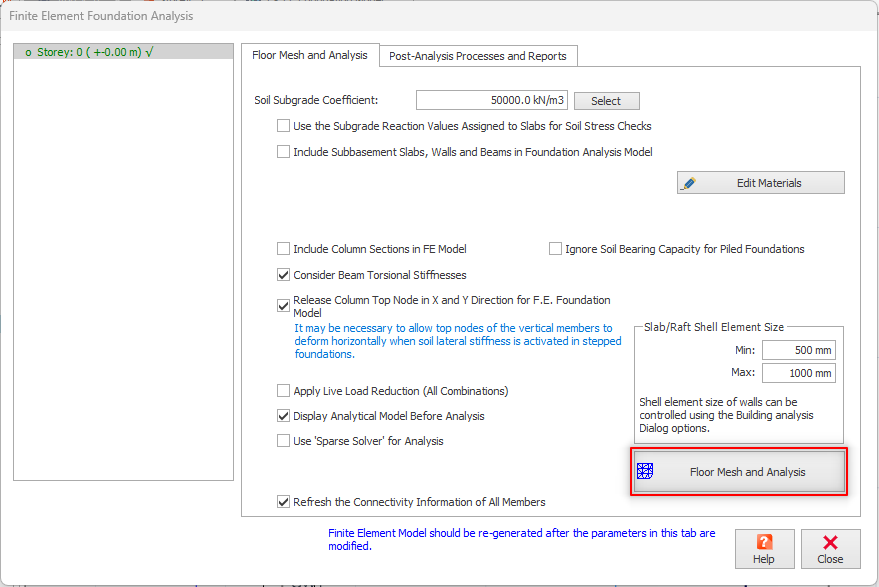Screen dimensions: 879x587
Task: Click the mesh icon on Floor Mesh and Analysis button
Action: (x=646, y=472)
